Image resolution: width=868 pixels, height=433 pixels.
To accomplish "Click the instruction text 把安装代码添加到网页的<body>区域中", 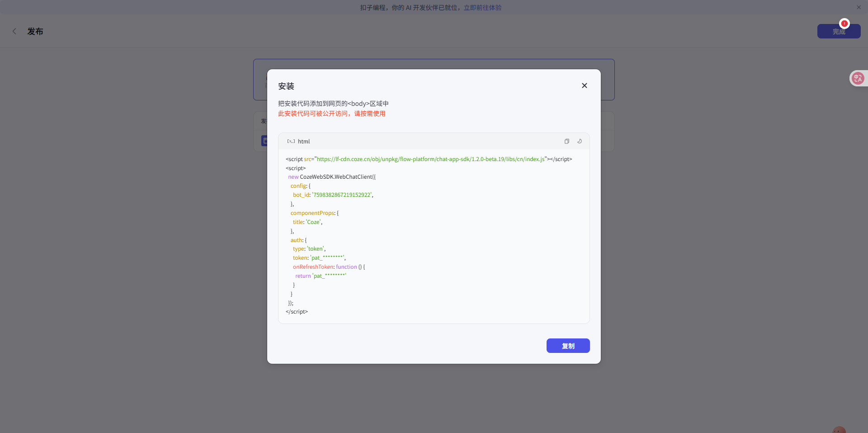I will [333, 104].
